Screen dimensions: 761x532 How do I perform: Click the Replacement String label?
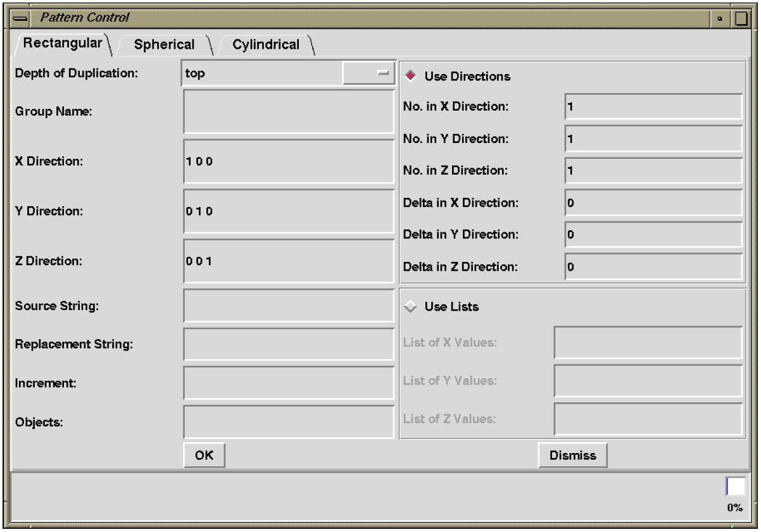[x=73, y=345]
